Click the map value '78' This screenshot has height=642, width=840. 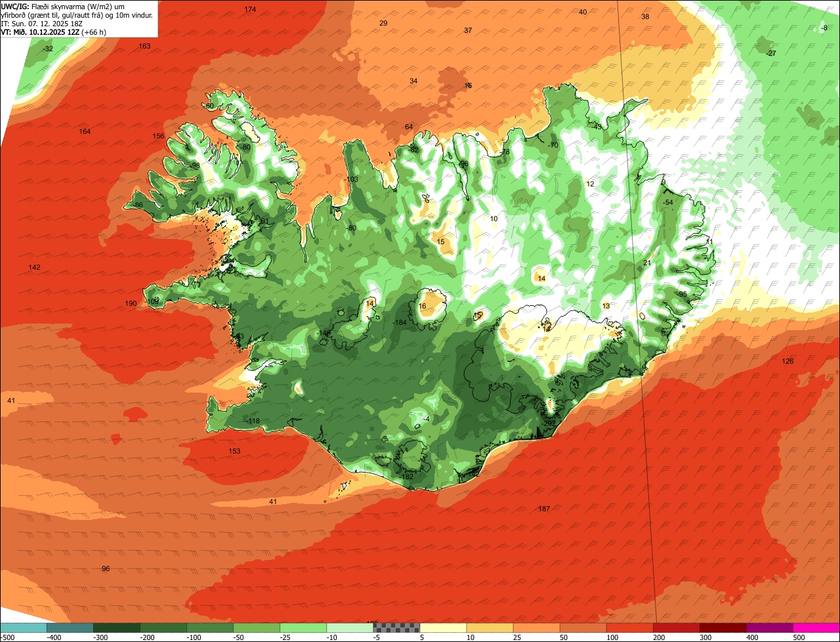[505, 152]
